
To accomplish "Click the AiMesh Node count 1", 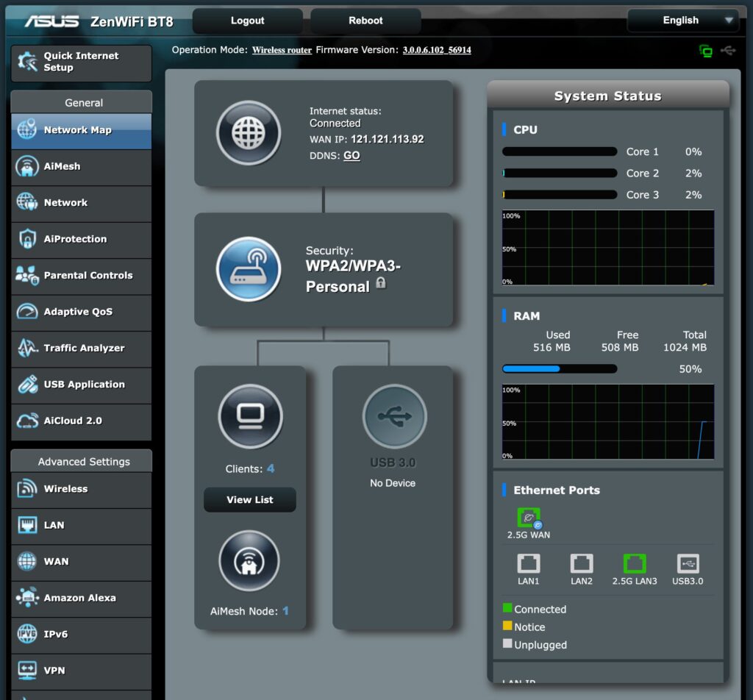I will click(286, 611).
